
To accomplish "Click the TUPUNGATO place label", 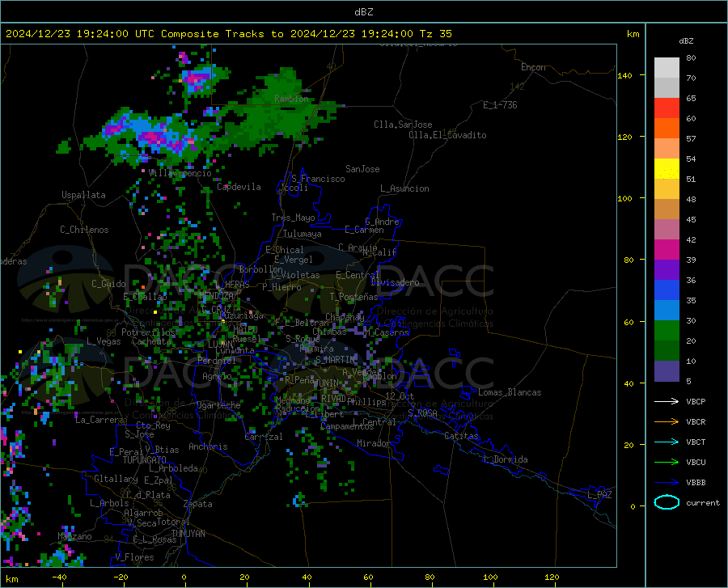I will (x=145, y=460).
